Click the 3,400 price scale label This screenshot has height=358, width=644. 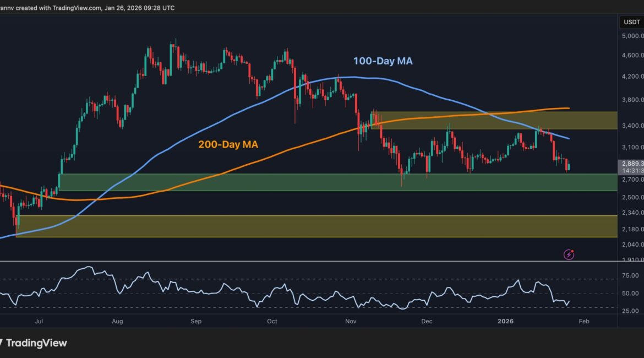[630, 126]
